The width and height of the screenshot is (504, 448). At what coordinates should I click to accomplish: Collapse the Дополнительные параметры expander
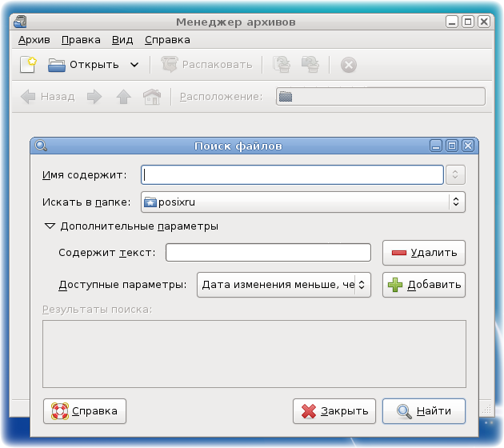50,226
